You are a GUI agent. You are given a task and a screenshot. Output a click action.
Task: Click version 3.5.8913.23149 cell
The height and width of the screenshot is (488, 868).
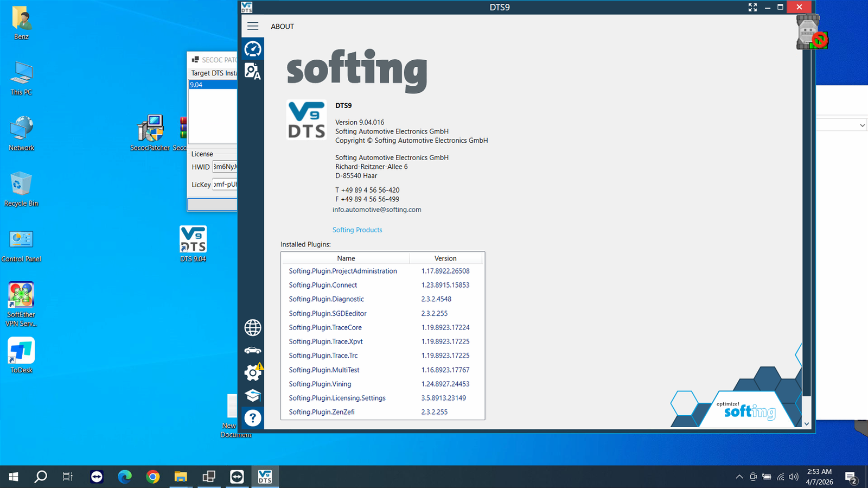[444, 398]
